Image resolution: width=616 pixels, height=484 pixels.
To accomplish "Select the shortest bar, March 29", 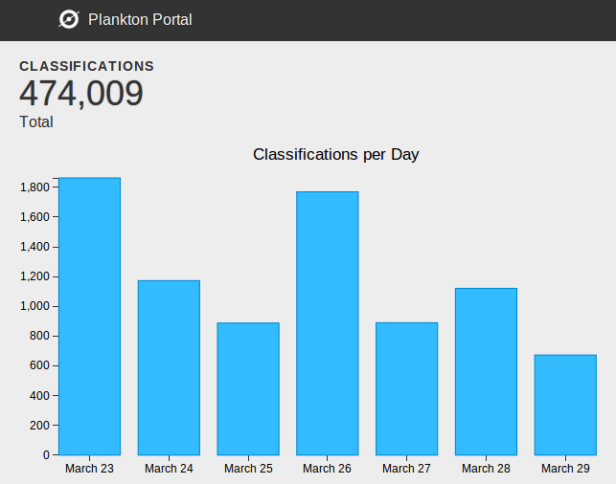I will click(x=565, y=404).
